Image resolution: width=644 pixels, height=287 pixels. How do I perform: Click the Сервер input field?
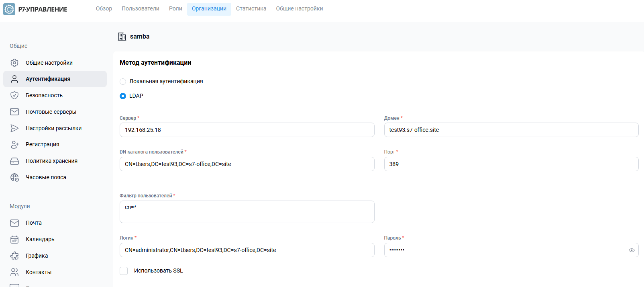(247, 130)
